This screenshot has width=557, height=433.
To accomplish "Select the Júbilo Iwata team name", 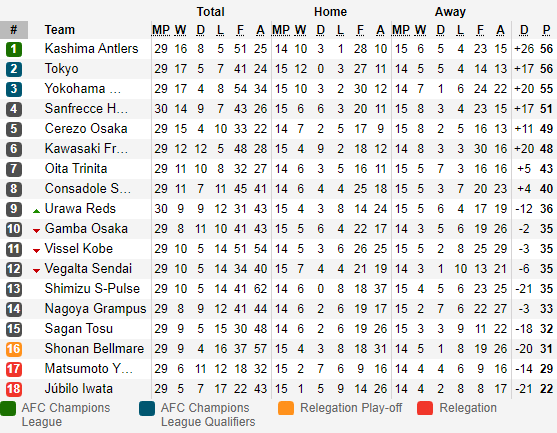I will coord(79,388).
